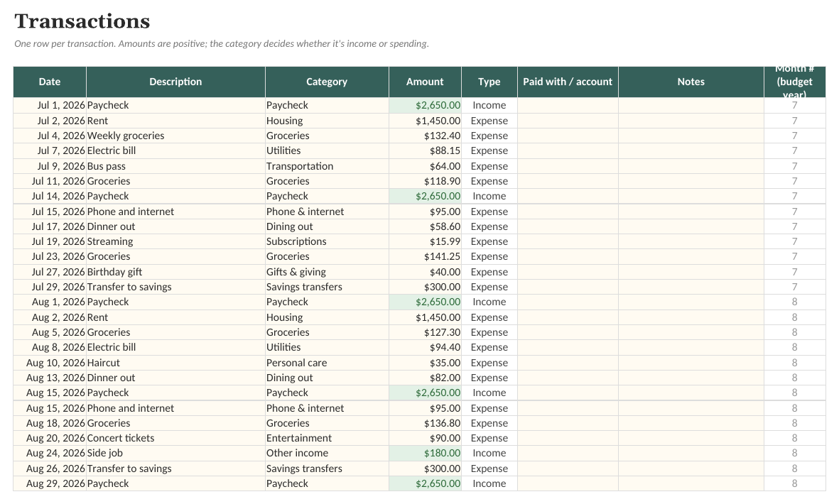
Task: Select the Description column header
Action: tap(175, 82)
